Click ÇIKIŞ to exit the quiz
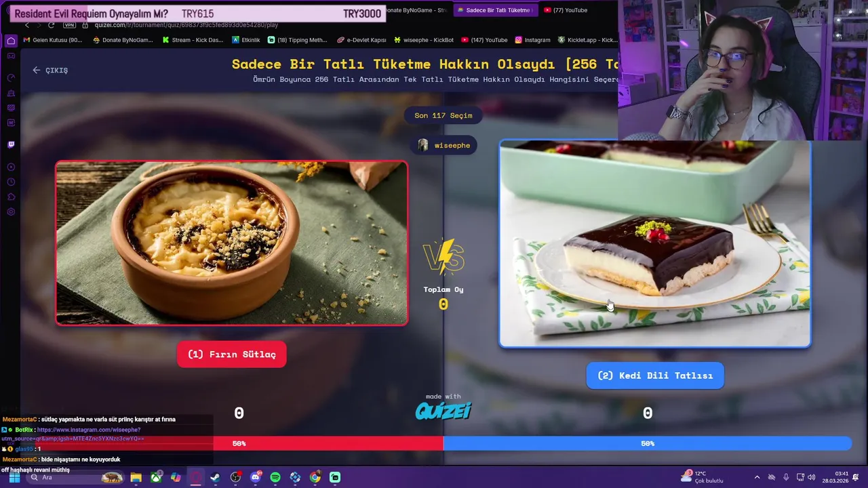The image size is (868, 488). coord(50,70)
